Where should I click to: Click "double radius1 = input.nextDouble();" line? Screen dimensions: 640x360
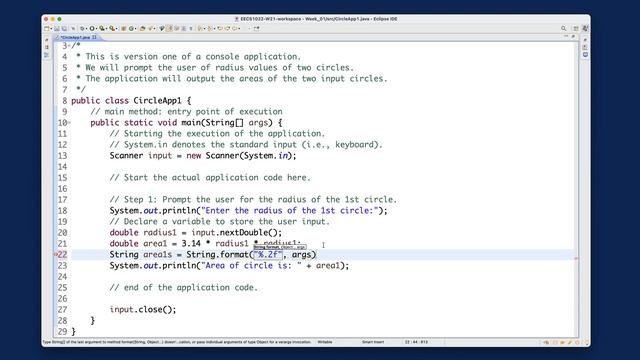[x=196, y=233]
